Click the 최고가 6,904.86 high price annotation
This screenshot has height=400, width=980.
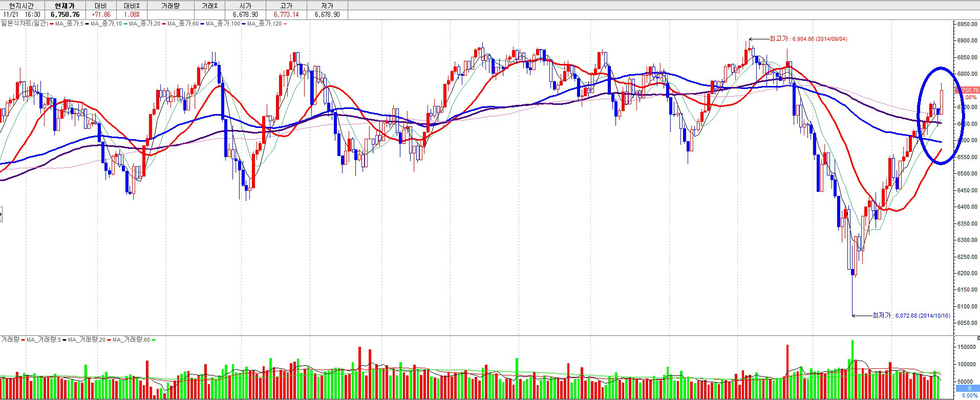[x=808, y=39]
